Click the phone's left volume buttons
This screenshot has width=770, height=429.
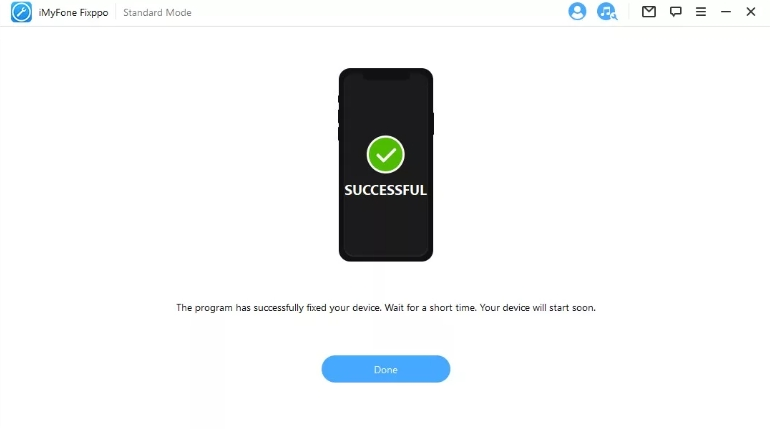(339, 118)
